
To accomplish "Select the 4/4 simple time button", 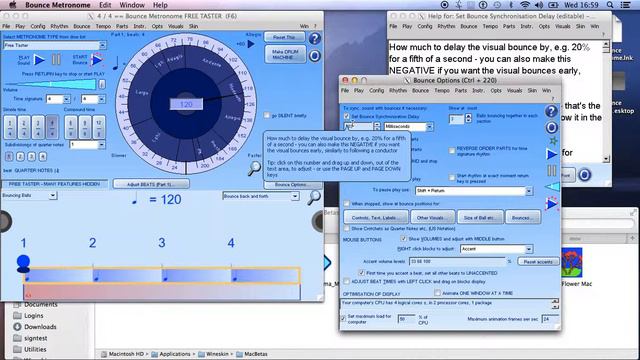I will [52, 127].
